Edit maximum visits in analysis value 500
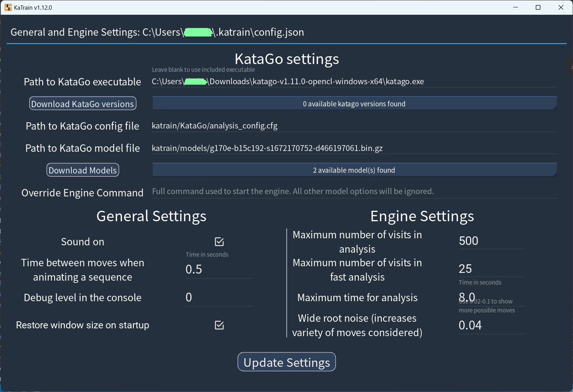Viewport: 573px width, 392px height. click(x=491, y=241)
